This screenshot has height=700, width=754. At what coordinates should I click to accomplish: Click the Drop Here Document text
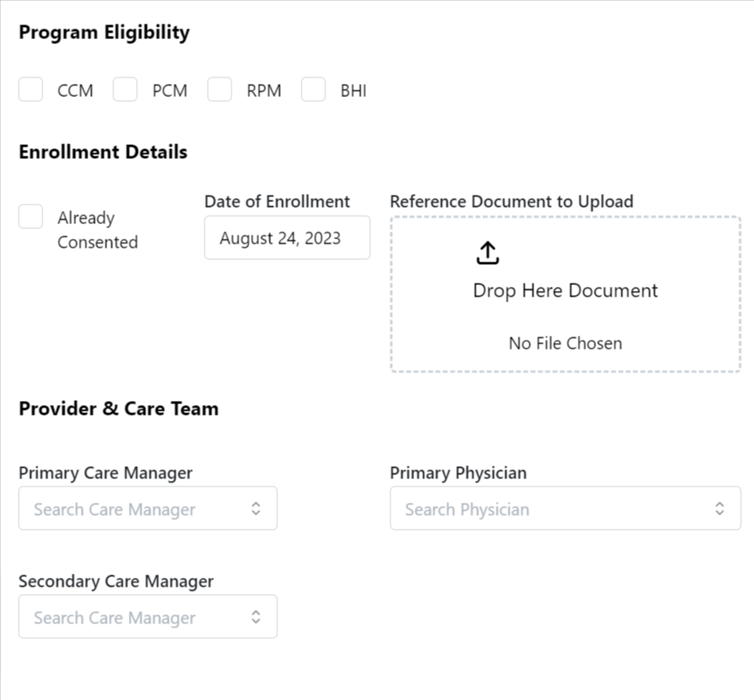[565, 291]
